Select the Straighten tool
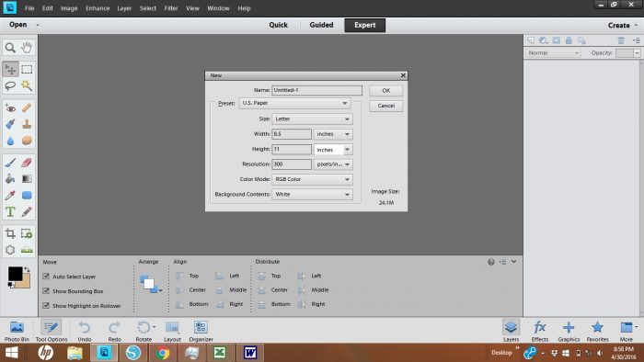Screen dimensions: 644x362 (x=27, y=250)
